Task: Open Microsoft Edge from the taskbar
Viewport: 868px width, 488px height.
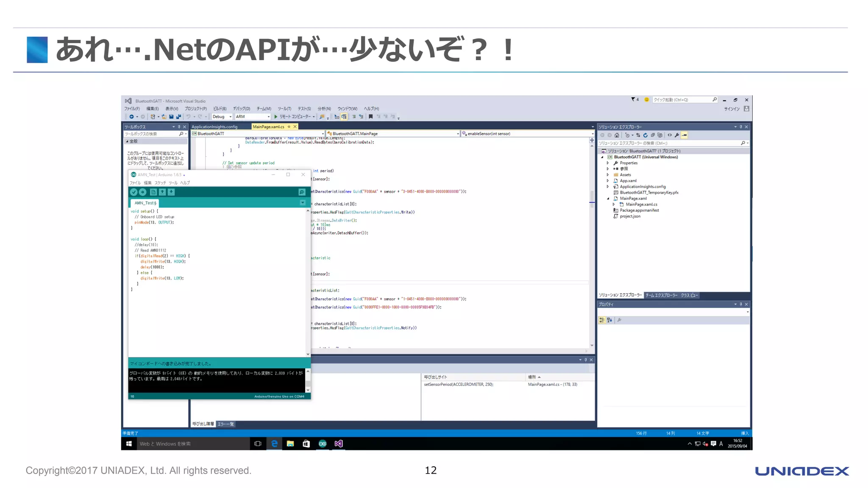Action: pyautogui.click(x=274, y=444)
